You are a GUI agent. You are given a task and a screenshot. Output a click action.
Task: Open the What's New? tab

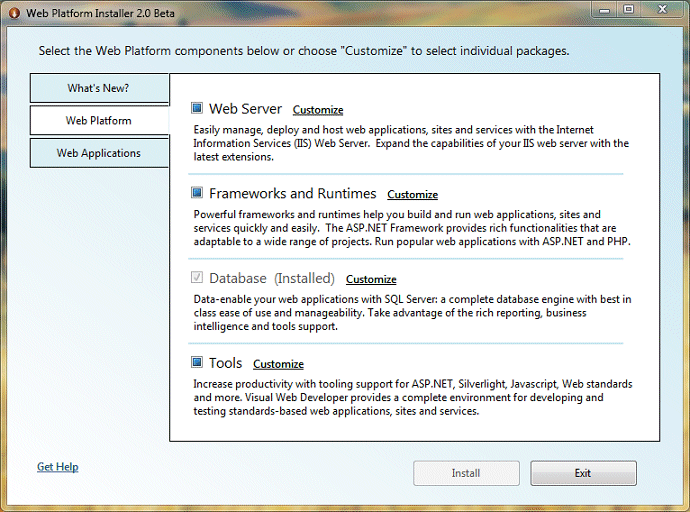(99, 88)
